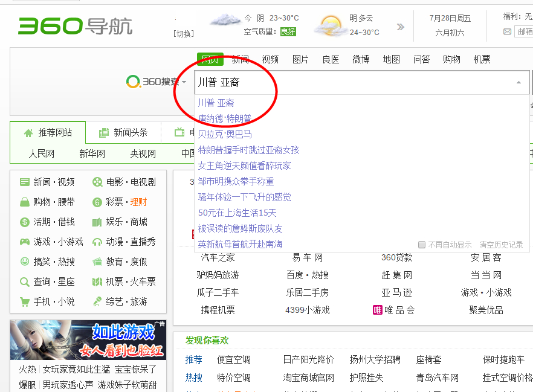This screenshot has height=392, width=533.
Task: Choose suggestion 女主角逆天颜值看醉玩家
Action: tap(244, 165)
